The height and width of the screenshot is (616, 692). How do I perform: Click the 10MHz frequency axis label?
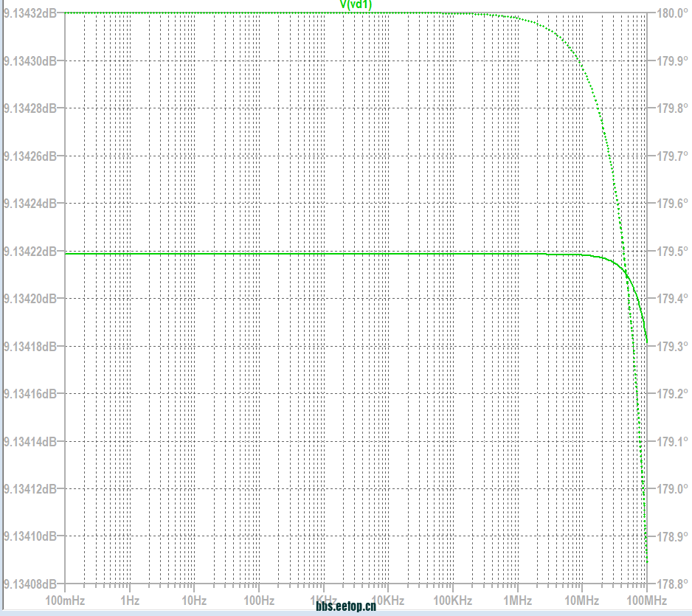pos(581,601)
